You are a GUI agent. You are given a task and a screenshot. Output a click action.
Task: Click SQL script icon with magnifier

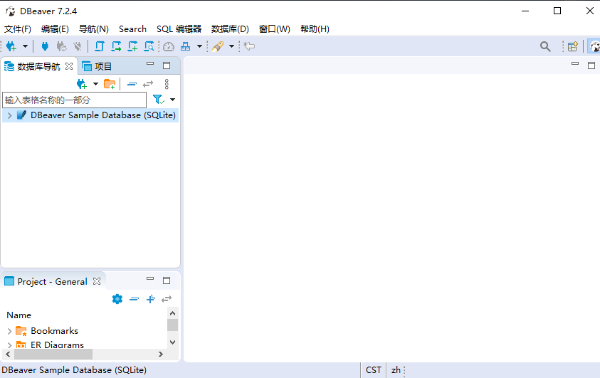[149, 46]
